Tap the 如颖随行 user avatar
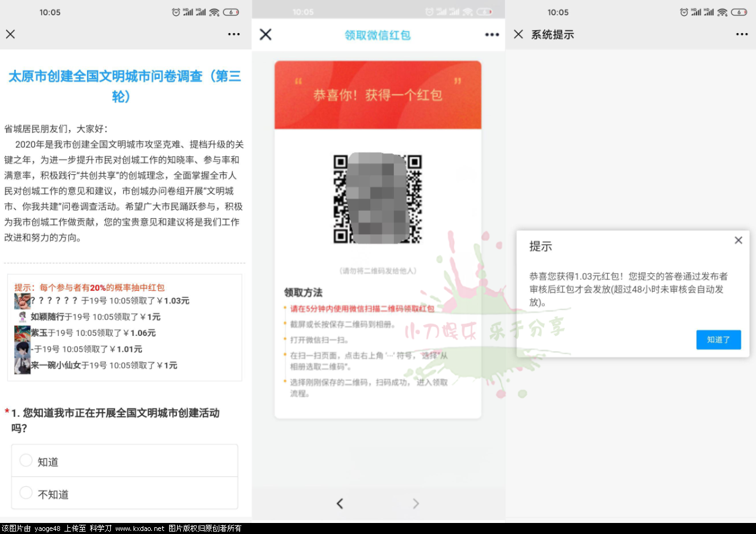 tap(23, 317)
